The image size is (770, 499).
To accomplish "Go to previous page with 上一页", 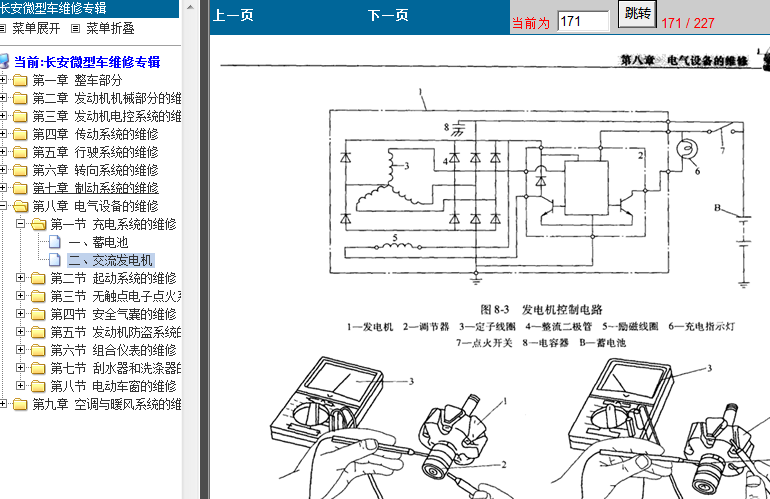I will (x=233, y=15).
